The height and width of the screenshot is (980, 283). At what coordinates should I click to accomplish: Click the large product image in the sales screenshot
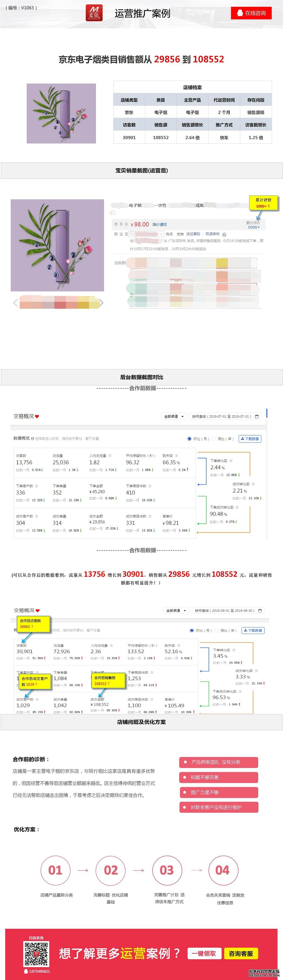57,245
